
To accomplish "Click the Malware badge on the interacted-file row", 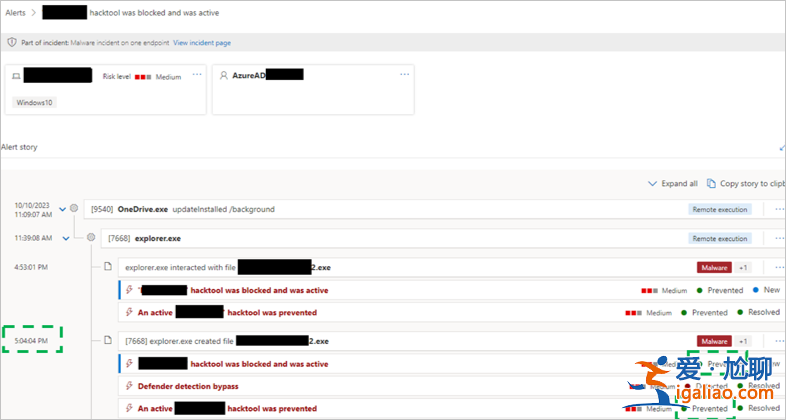I will (x=714, y=267).
